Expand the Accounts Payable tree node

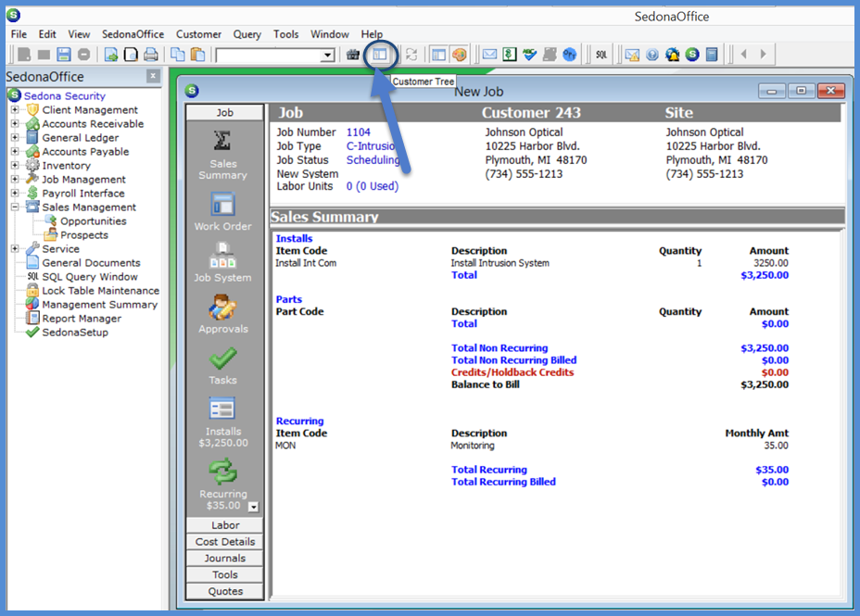pos(15,151)
